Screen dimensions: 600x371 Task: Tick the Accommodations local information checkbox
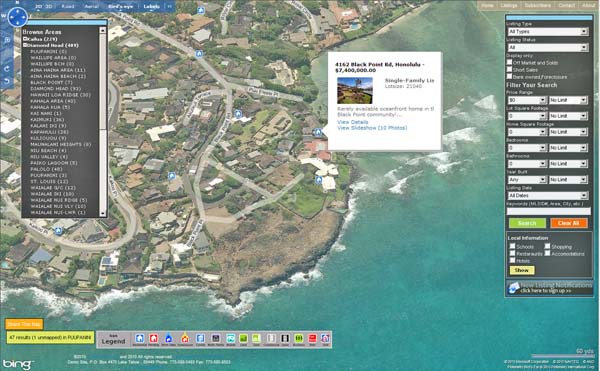click(547, 253)
